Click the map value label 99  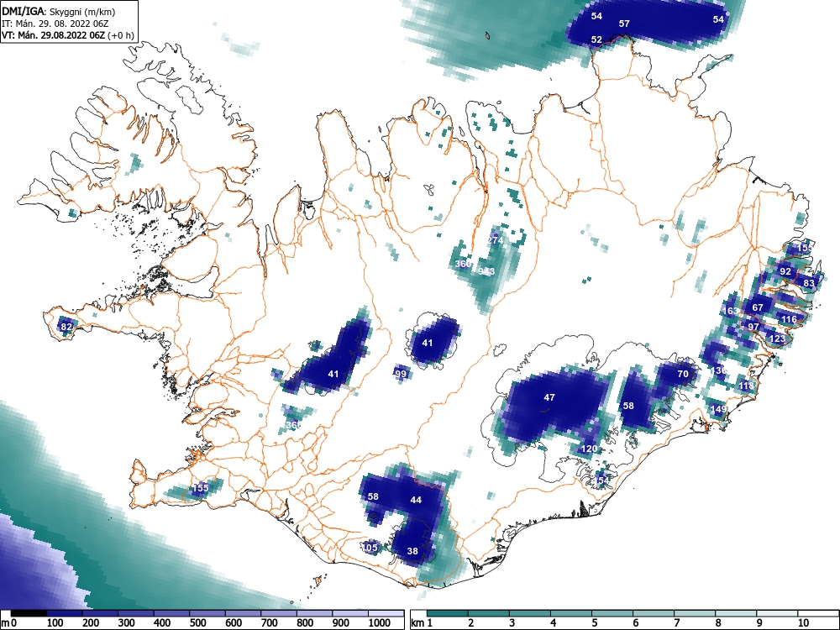click(401, 374)
